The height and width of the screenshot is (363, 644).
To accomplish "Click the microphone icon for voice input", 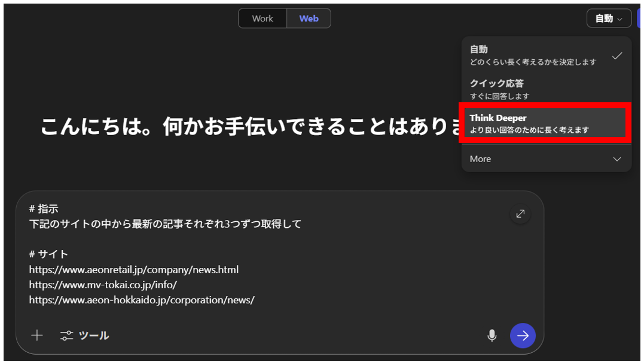I will pos(492,335).
